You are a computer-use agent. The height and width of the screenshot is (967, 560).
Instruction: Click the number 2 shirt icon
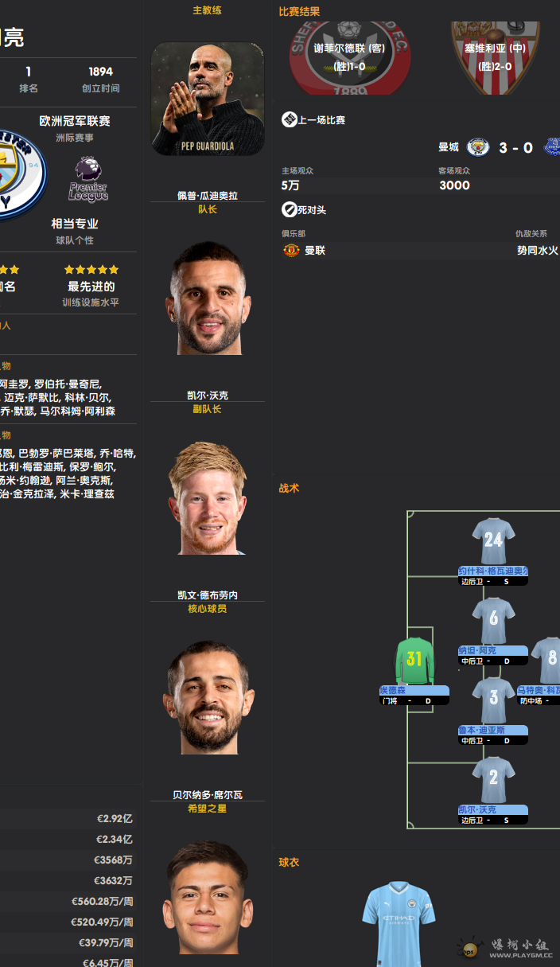[493, 779]
